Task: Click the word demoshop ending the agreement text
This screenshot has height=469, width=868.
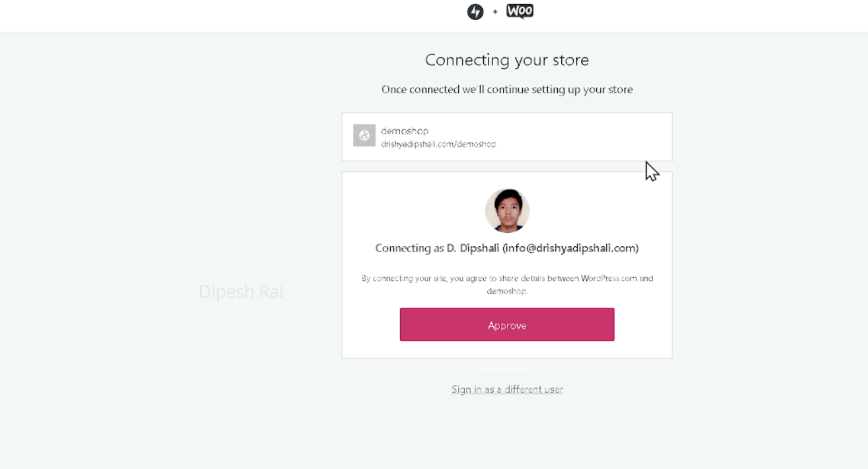Action: pos(506,291)
